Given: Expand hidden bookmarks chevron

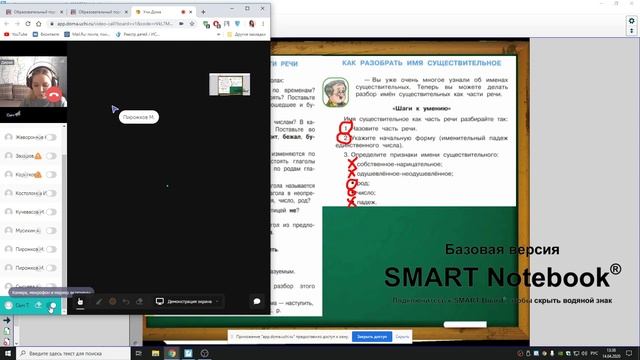Looking at the screenshot, I should pyautogui.click(x=219, y=34).
